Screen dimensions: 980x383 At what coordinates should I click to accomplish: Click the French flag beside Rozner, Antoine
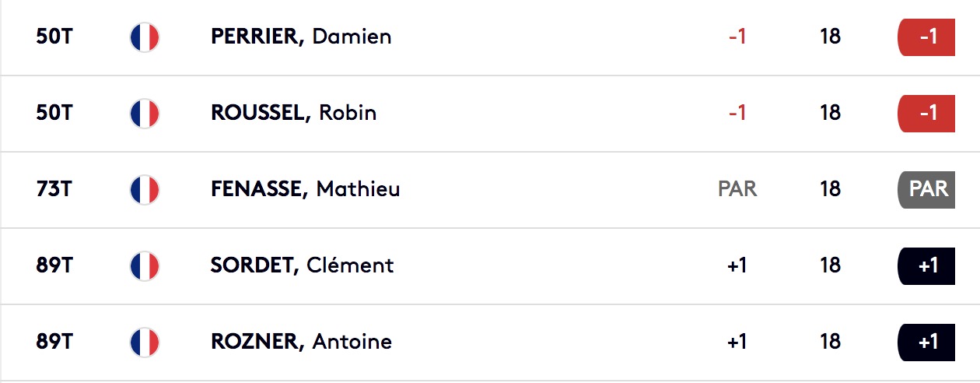pyautogui.click(x=144, y=342)
